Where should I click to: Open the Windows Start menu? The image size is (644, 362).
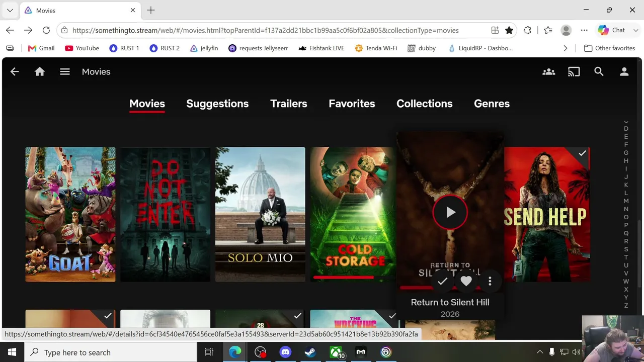[12, 352]
